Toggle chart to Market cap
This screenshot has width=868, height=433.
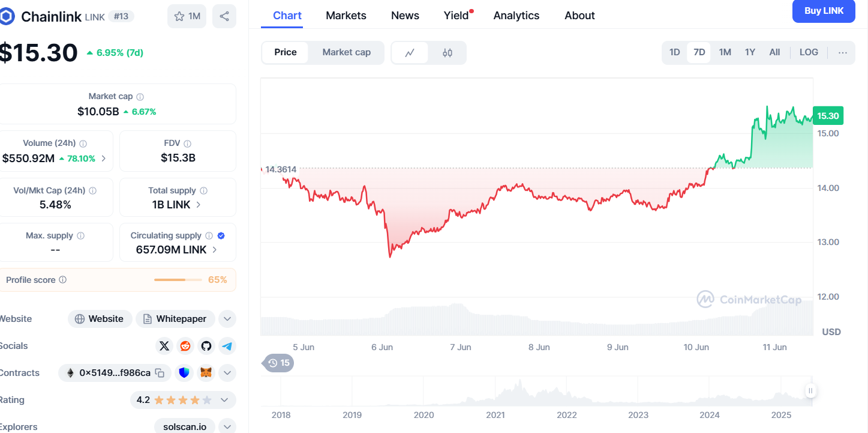346,52
